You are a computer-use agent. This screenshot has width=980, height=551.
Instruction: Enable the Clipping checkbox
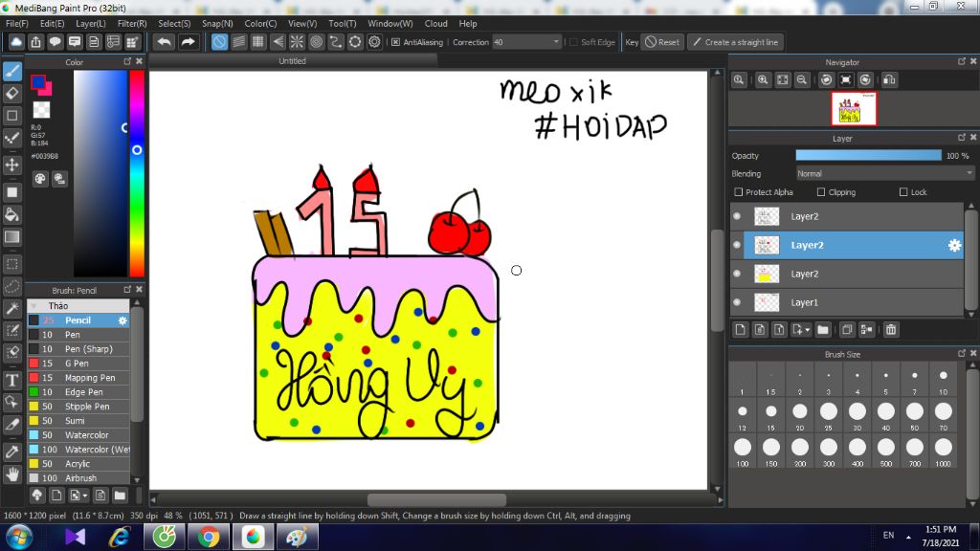click(x=821, y=191)
